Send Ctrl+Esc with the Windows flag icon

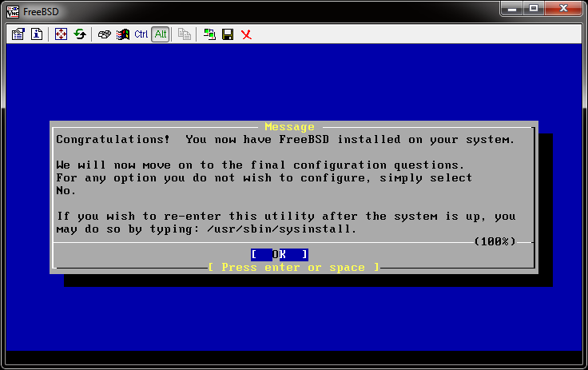pyautogui.click(x=122, y=34)
